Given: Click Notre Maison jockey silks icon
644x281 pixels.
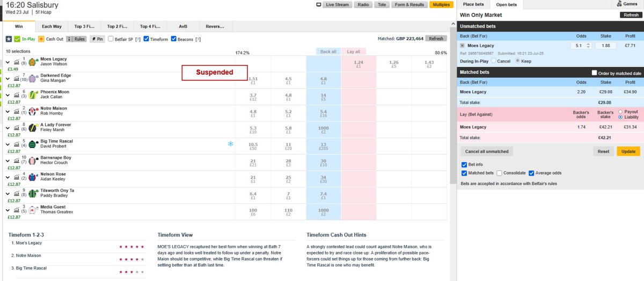Looking at the screenshot, I should pyautogui.click(x=33, y=111).
